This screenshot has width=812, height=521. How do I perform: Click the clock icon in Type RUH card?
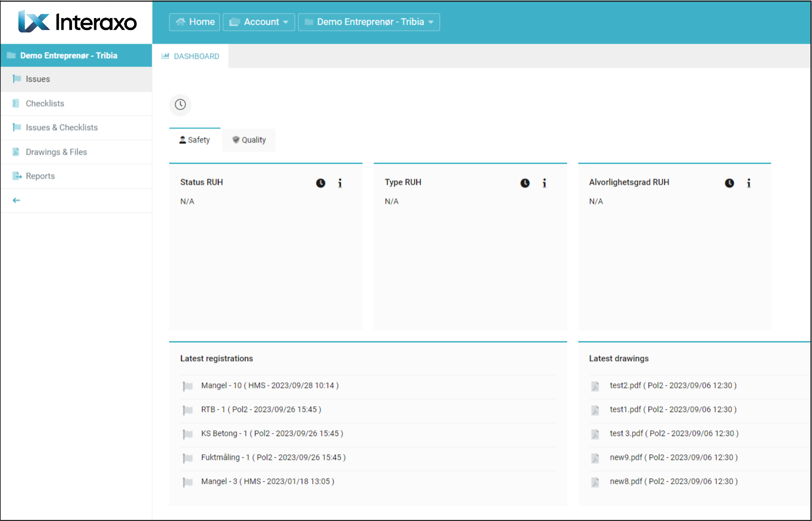point(525,183)
